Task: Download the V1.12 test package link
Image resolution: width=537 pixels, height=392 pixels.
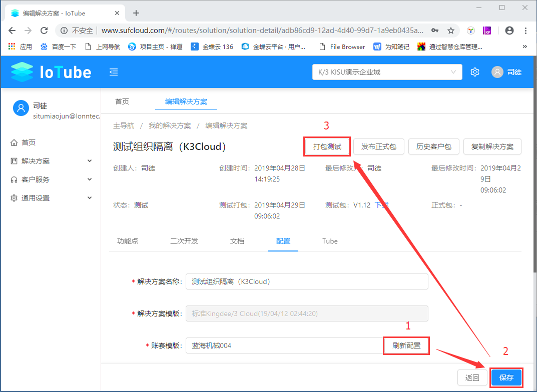Action: 381,205
